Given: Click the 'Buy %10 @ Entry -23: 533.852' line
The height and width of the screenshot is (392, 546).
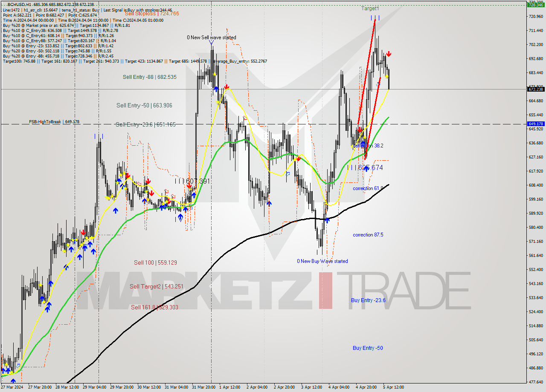Looking at the screenshot, I should pyautogui.click(x=58, y=46).
